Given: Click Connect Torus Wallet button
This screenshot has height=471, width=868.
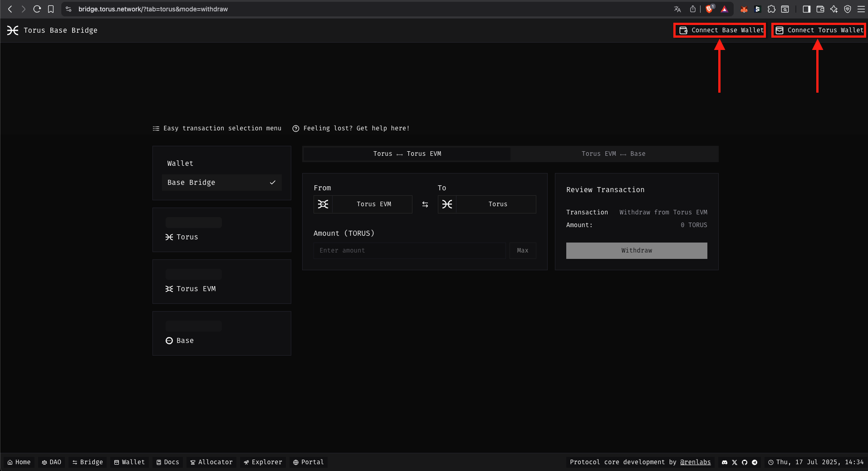Looking at the screenshot, I should coord(819,30).
